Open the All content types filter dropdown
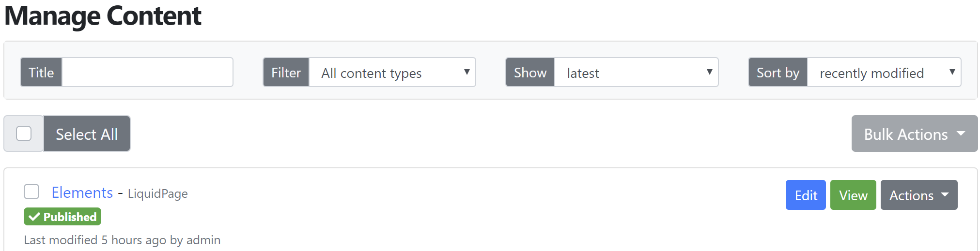Screen dimensions: 980x251 (392, 73)
